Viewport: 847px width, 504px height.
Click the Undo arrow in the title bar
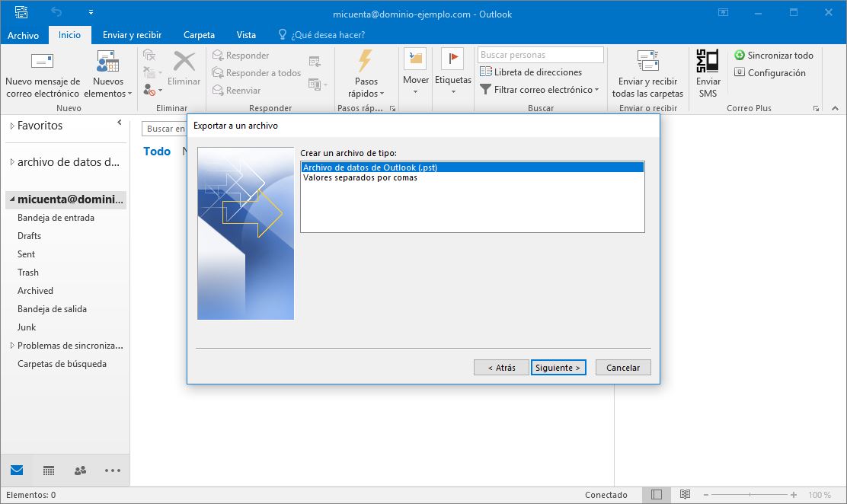[56, 11]
